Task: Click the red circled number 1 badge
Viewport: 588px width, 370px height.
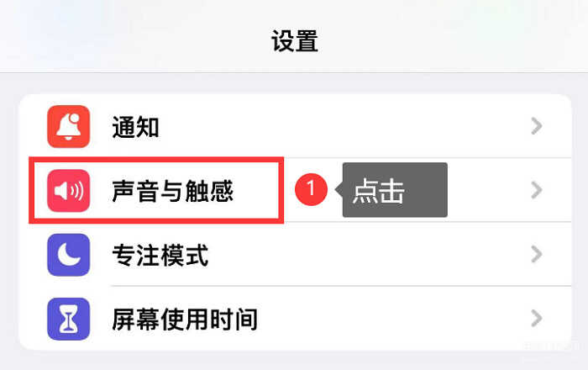Action: click(x=311, y=189)
